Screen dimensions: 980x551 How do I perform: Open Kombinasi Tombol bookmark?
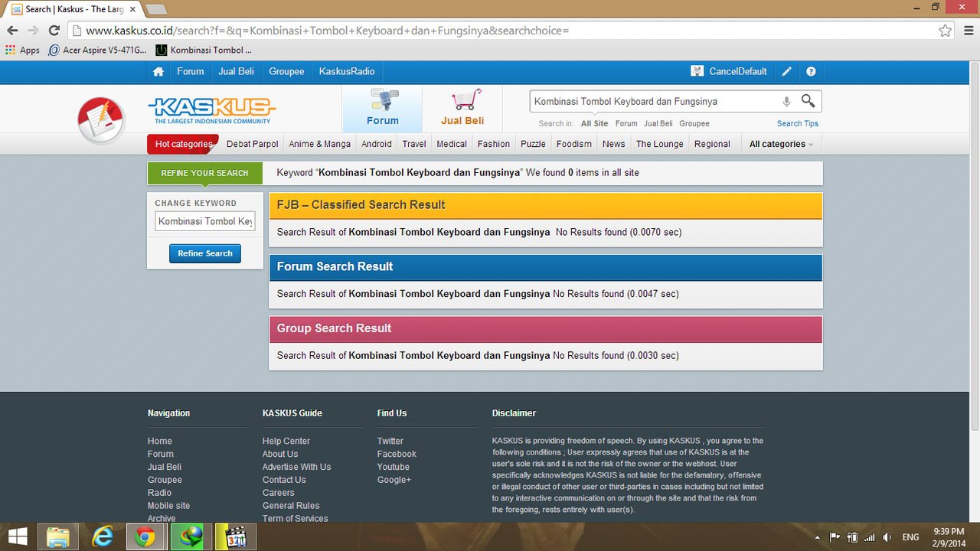pyautogui.click(x=204, y=51)
